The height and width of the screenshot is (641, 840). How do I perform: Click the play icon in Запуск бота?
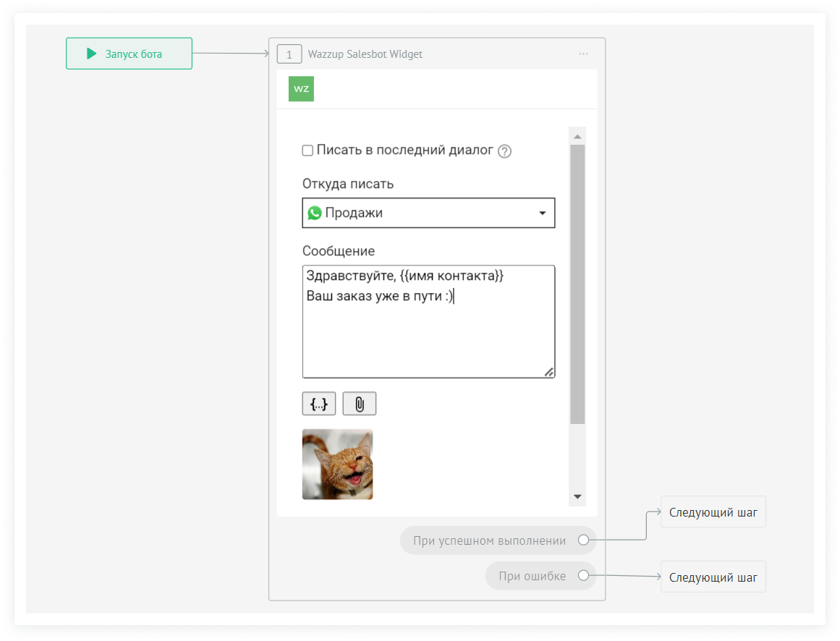91,54
